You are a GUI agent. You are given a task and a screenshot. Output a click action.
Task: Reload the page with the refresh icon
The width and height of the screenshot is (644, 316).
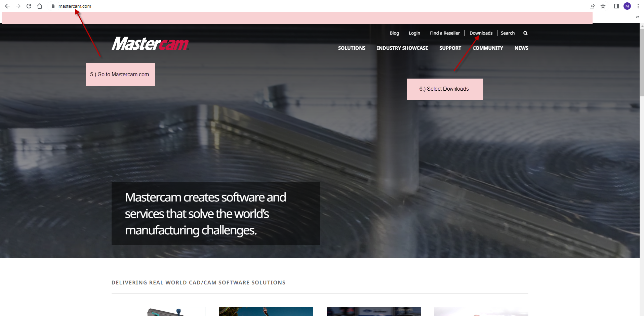point(29,6)
